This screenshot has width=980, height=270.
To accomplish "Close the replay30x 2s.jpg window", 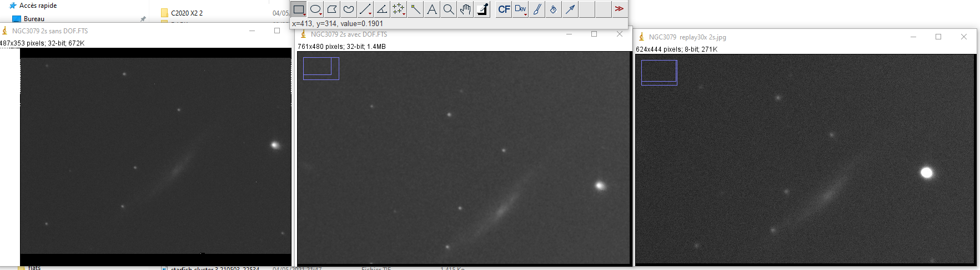I will point(964,37).
